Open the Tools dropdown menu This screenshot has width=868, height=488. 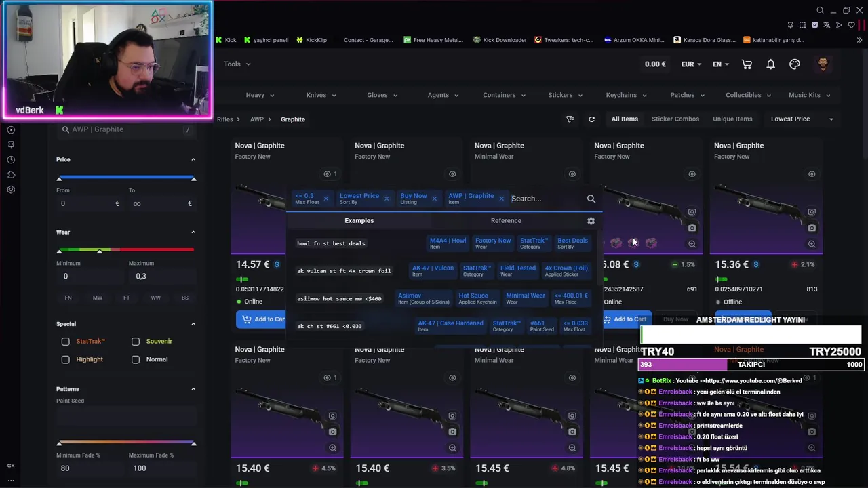237,64
